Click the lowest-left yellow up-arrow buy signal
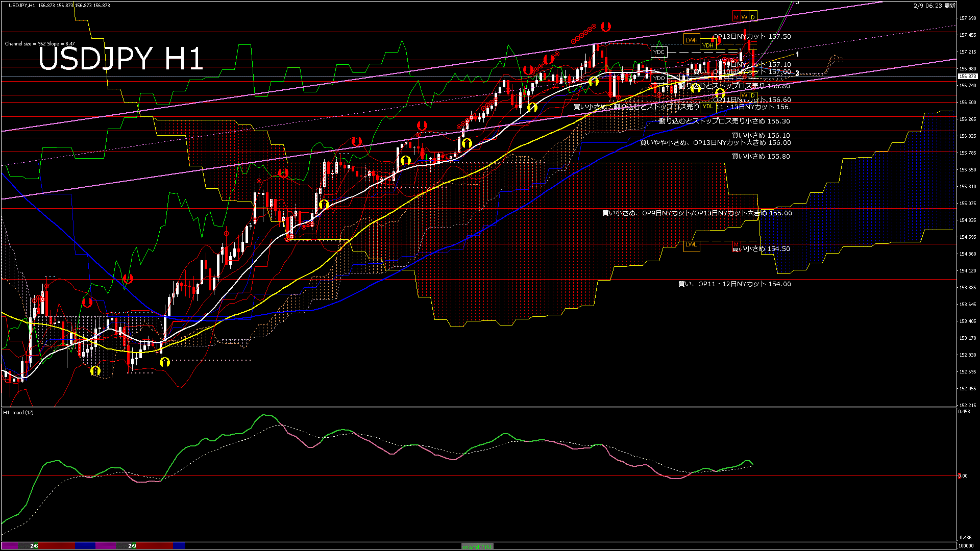The image size is (980, 551). [95, 371]
